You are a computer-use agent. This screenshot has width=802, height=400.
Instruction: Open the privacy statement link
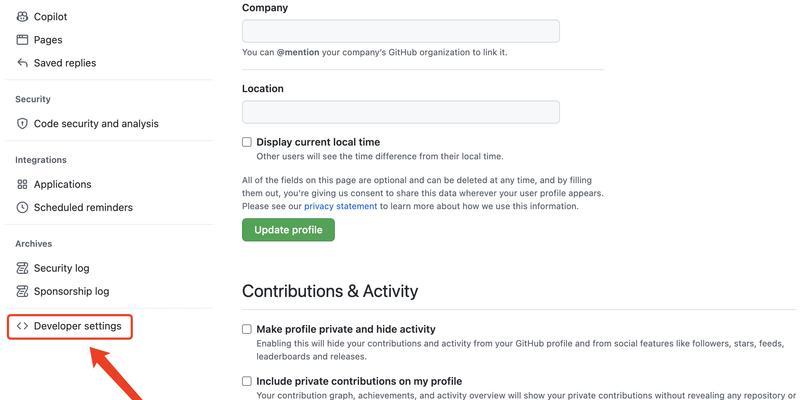341,207
